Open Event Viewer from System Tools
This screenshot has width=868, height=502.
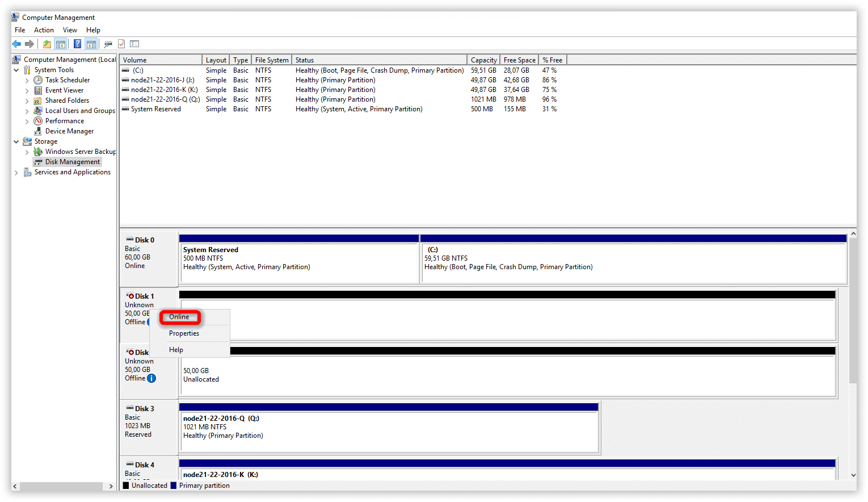pos(64,90)
